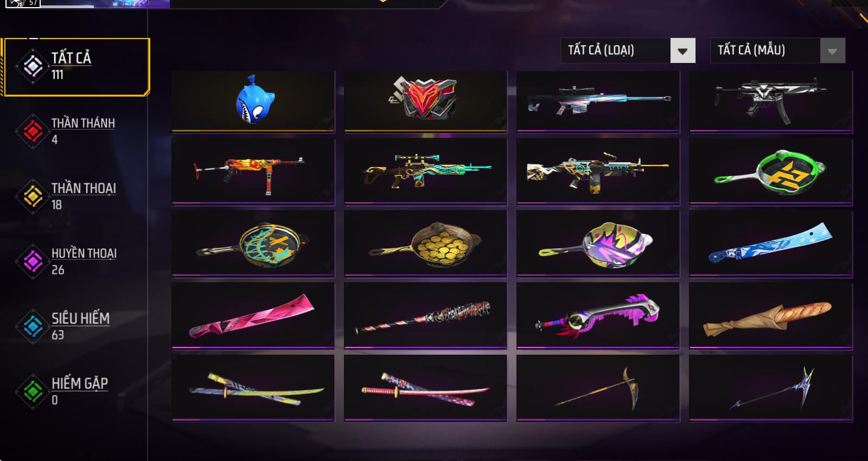Image resolution: width=868 pixels, height=461 pixels.
Task: Select the black and white MP5 skin
Action: [771, 101]
